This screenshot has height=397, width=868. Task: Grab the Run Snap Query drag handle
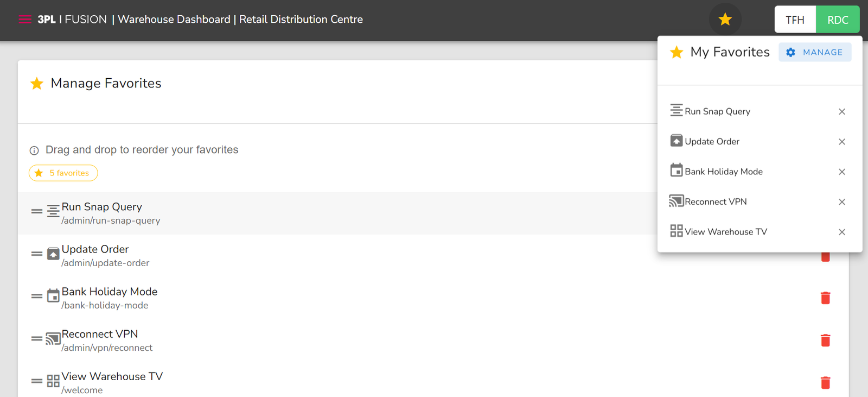36,211
